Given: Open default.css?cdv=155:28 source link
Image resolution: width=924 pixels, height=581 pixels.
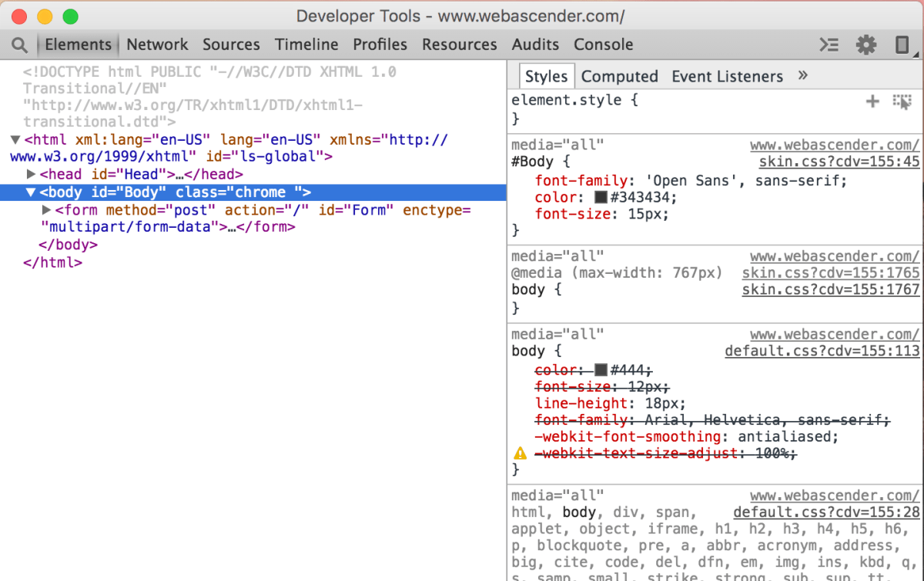Looking at the screenshot, I should (826, 513).
